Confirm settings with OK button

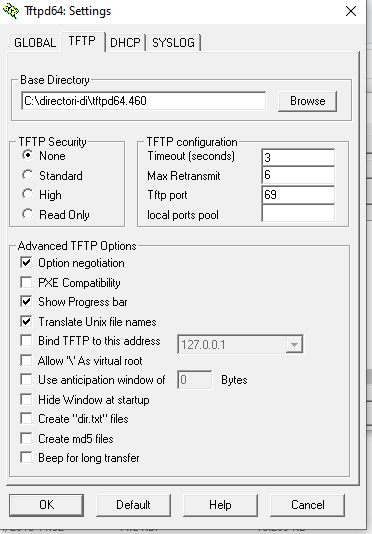(46, 505)
